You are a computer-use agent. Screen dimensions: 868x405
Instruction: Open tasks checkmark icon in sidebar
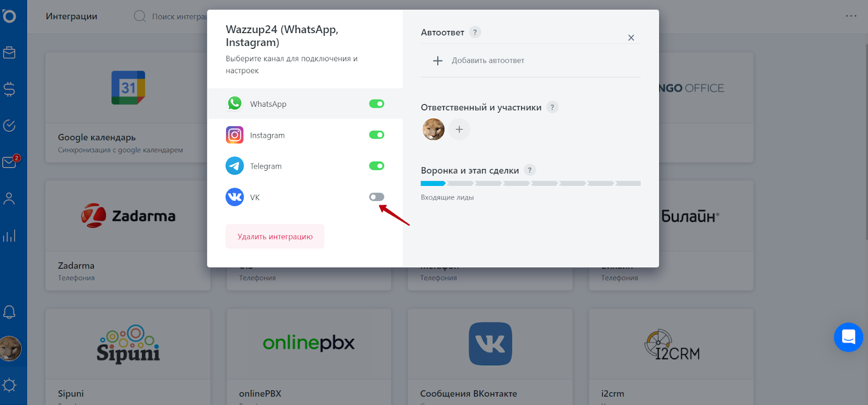click(9, 126)
